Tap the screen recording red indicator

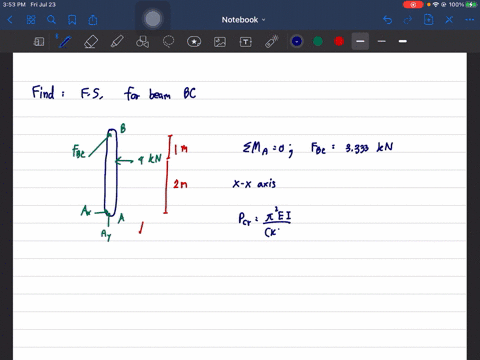click(413, 5)
